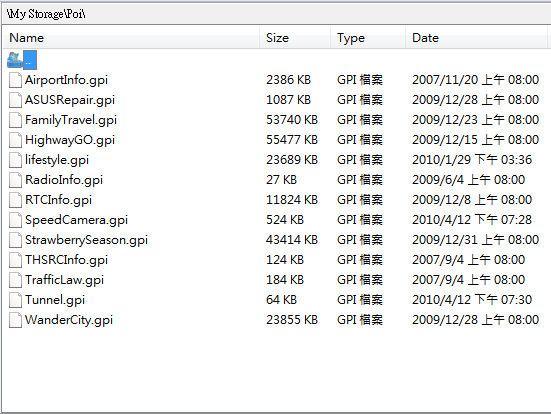The image size is (551, 414).
Task: Click the parent folder up icon
Action: pos(15,60)
